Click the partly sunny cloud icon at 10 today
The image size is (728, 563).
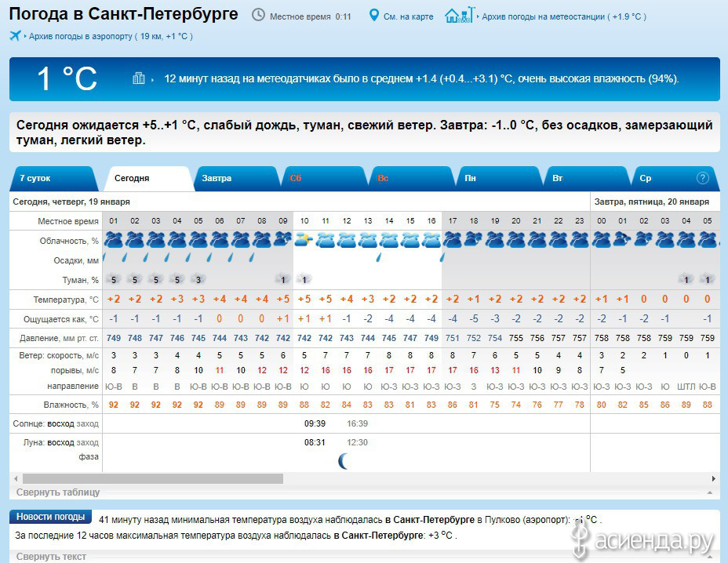pyautogui.click(x=304, y=240)
